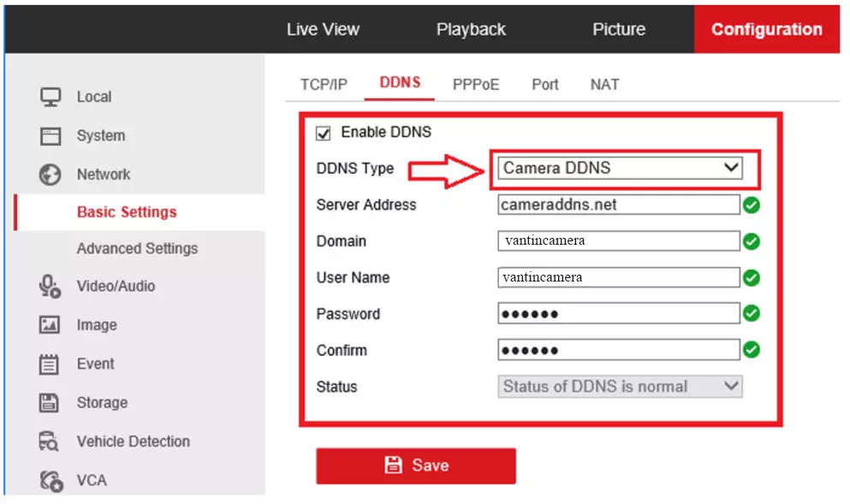Screen dimensions: 850x504
Task: Click the 'DDNS Type' label text
Action: [x=355, y=169]
